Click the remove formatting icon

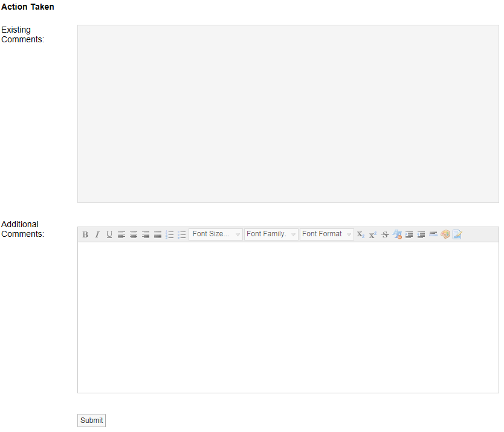click(x=397, y=234)
